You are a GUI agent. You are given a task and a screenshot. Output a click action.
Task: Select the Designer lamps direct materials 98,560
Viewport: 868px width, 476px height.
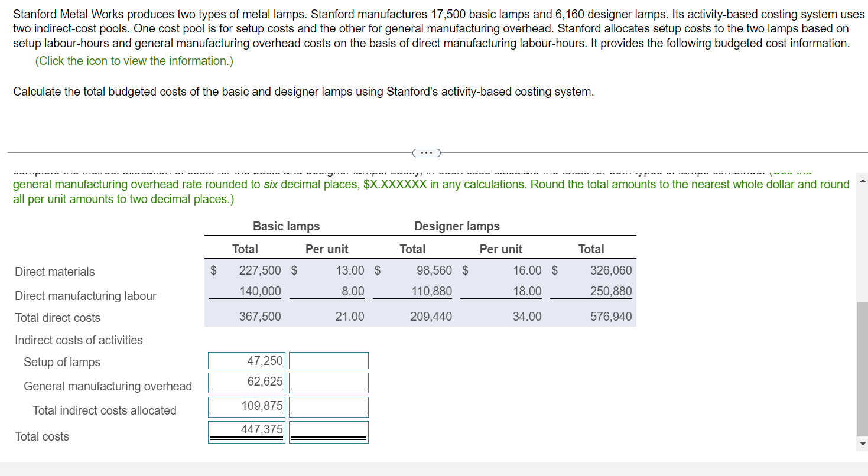[x=434, y=270]
